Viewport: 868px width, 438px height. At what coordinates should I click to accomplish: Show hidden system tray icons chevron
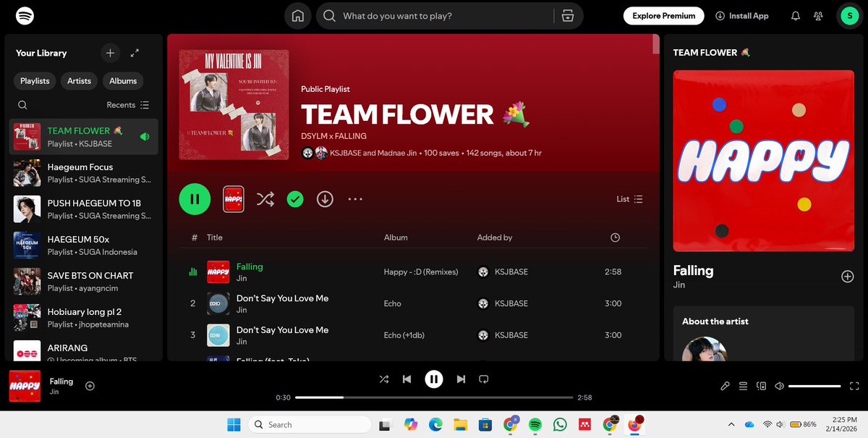[x=731, y=424]
